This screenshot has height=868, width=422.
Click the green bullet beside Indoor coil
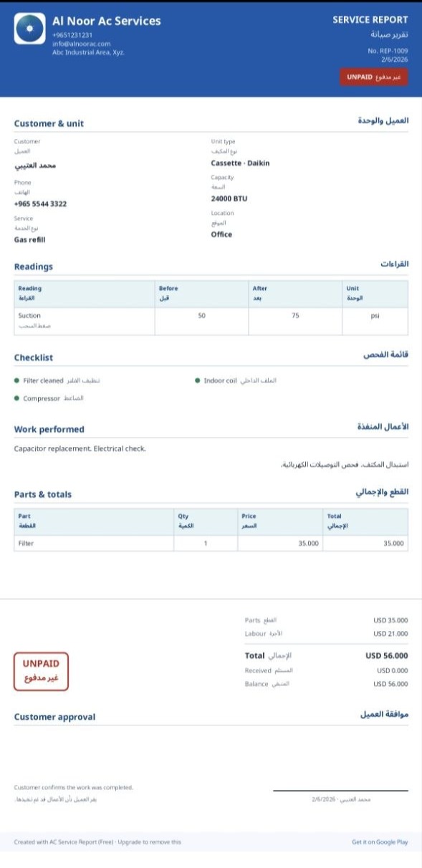pos(197,380)
